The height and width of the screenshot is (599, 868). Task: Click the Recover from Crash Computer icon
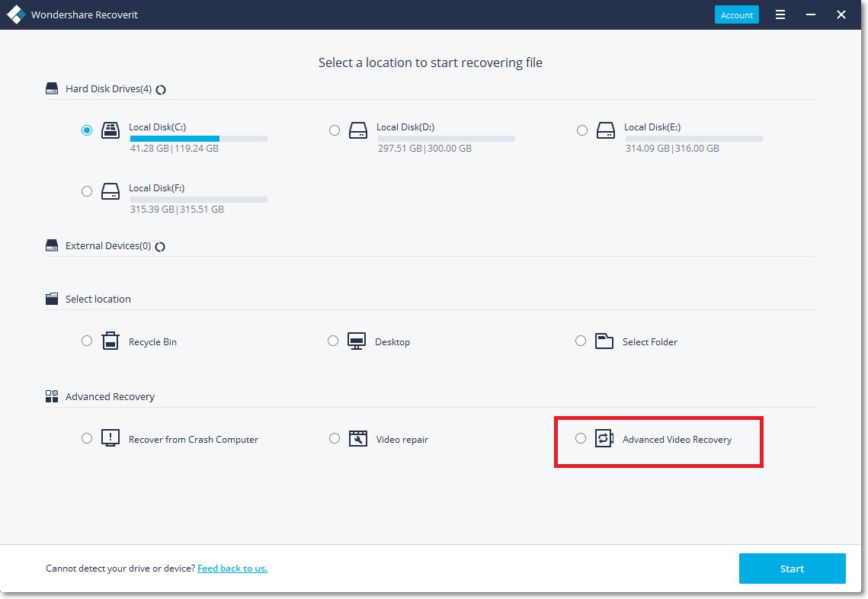click(x=111, y=438)
